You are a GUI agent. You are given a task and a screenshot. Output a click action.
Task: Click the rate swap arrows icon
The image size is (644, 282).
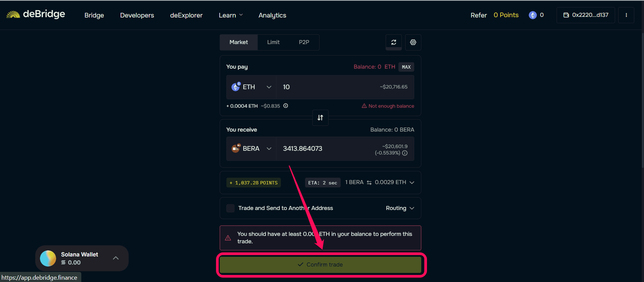(x=369, y=182)
